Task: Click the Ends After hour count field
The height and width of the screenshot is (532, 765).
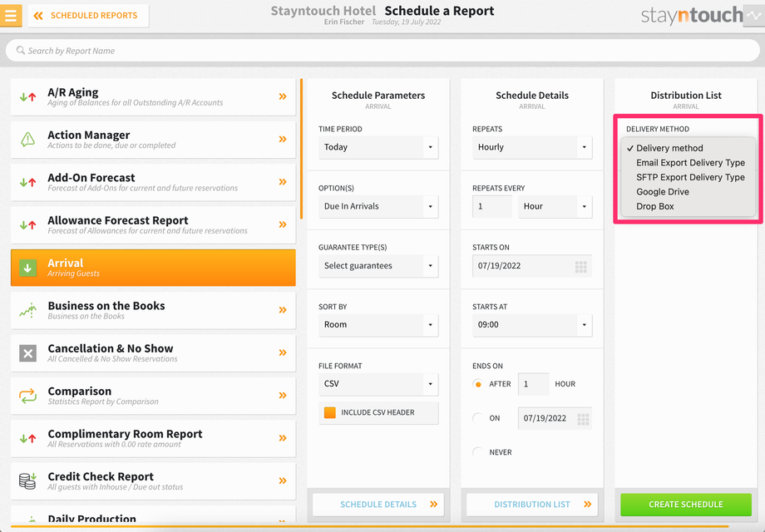Action: click(533, 384)
